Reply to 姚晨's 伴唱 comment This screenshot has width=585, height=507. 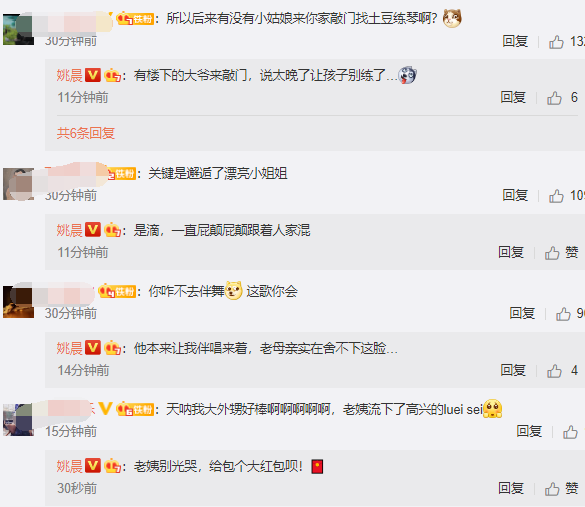[x=513, y=370]
